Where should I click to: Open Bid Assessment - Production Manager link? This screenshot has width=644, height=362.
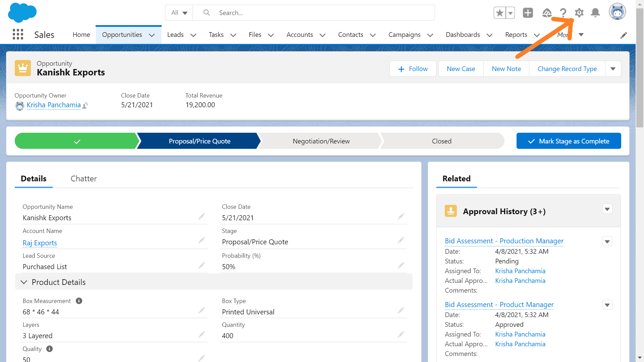click(504, 241)
